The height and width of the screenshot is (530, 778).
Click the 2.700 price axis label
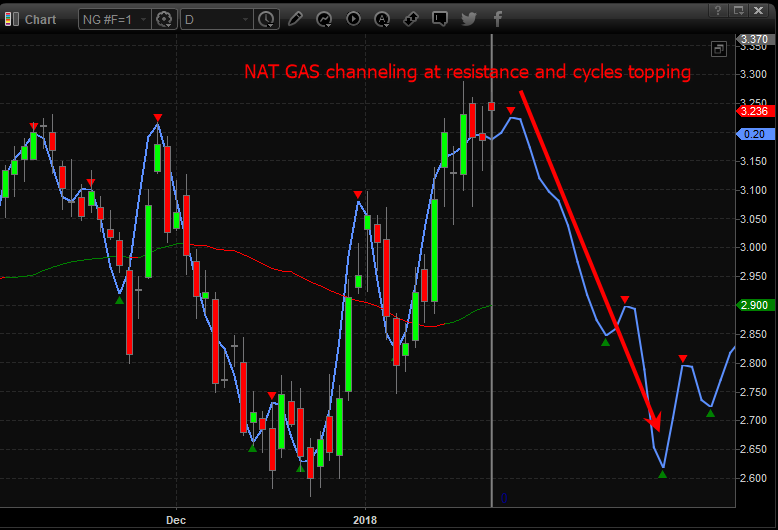[x=753, y=420]
